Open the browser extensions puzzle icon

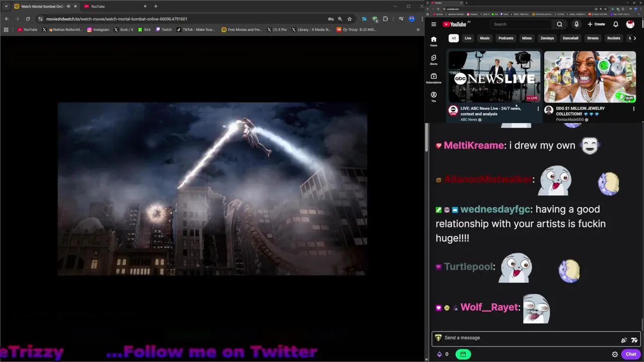tap(385, 19)
